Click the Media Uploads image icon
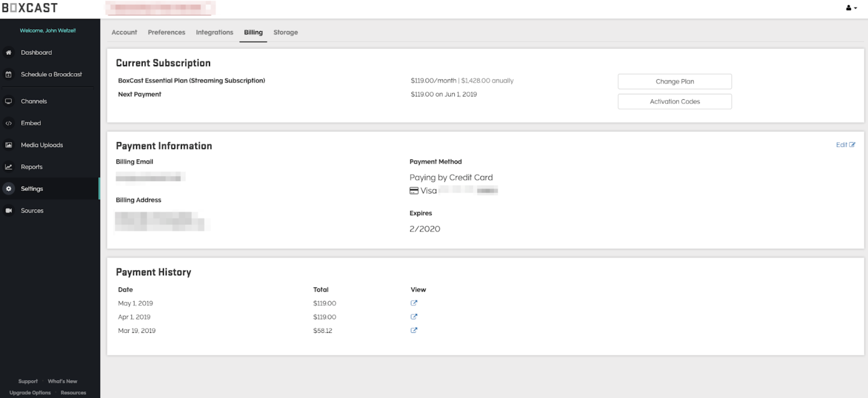868x398 pixels. pos(9,145)
